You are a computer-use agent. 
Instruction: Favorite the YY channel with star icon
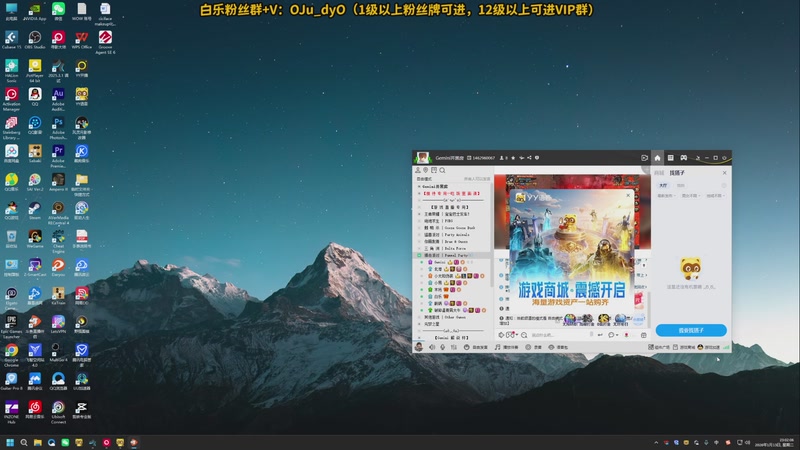point(513,158)
